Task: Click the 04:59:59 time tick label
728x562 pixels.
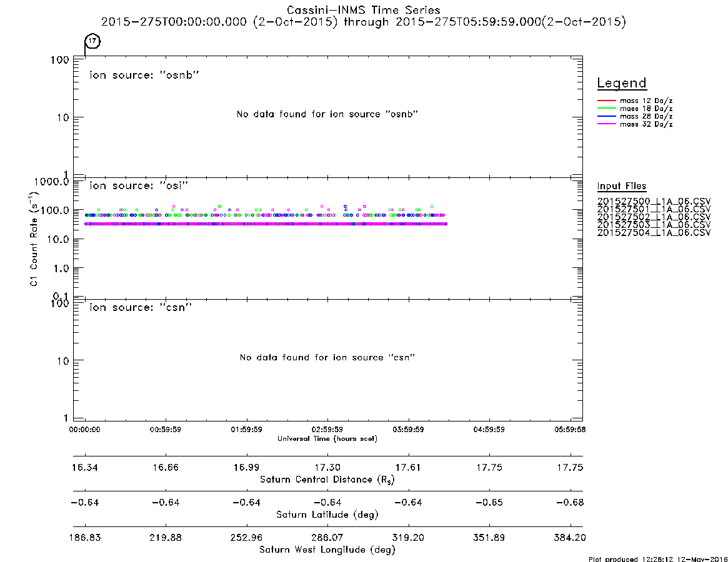Action: [x=489, y=430]
